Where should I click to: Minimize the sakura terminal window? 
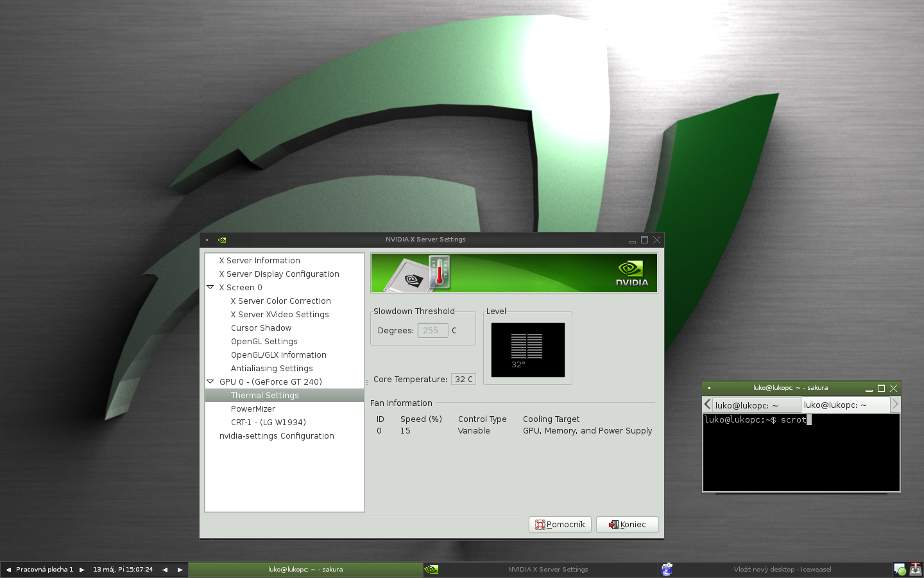[869, 389]
